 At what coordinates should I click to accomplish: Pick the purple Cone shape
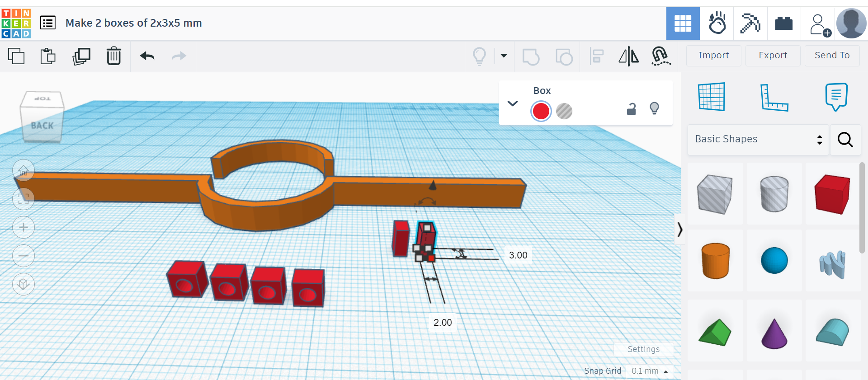[x=774, y=333]
